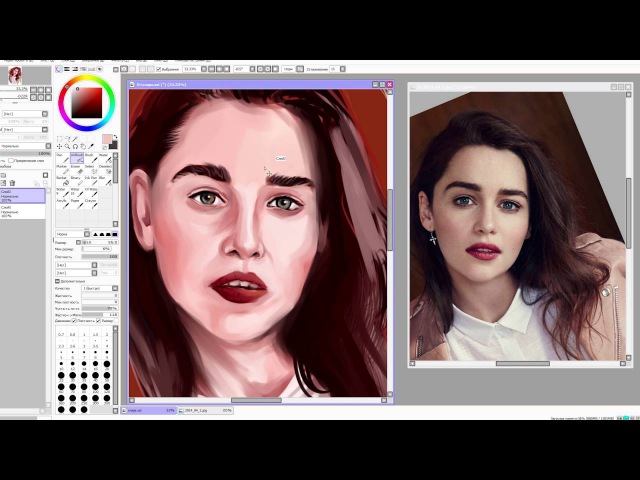Click the foreground pink color swatch
This screenshot has height=480, width=640.
coord(106,139)
